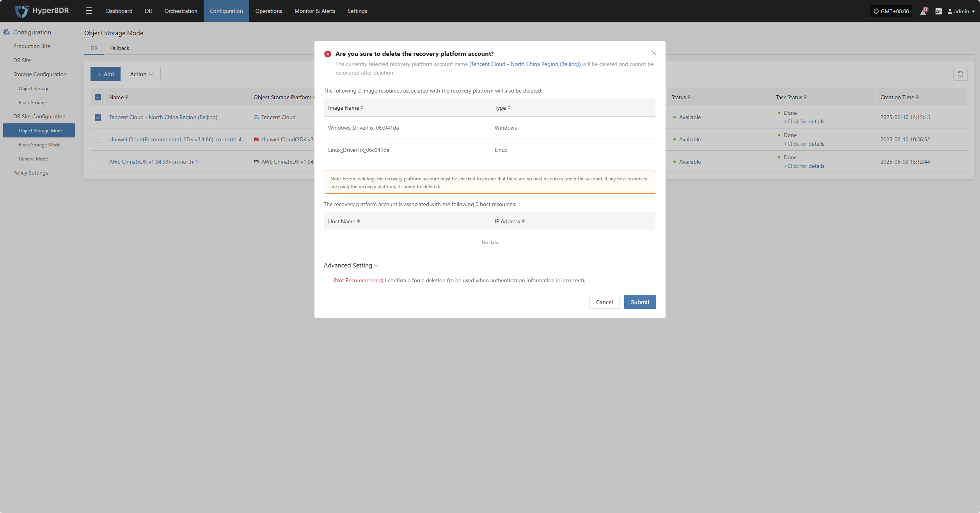Sort the Task Status column
980x513 pixels.
click(805, 97)
